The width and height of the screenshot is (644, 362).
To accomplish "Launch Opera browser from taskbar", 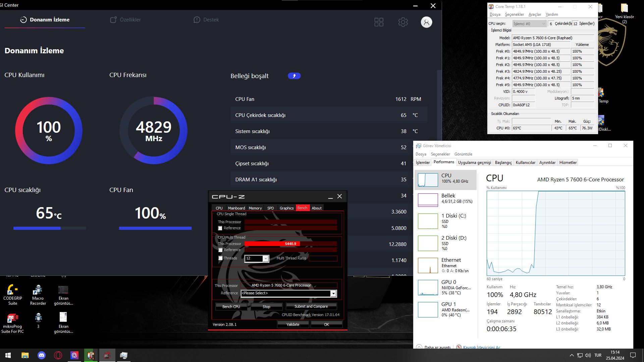I will (58, 355).
